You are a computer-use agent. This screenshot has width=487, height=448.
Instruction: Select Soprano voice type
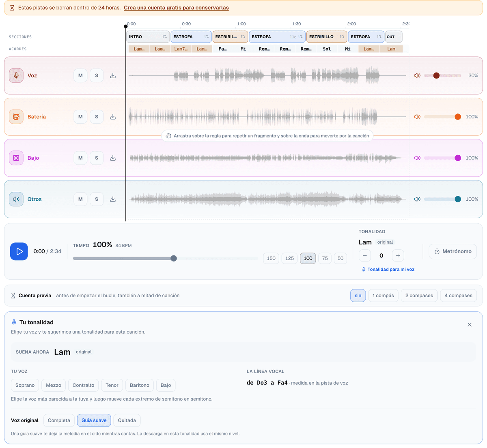(25, 385)
